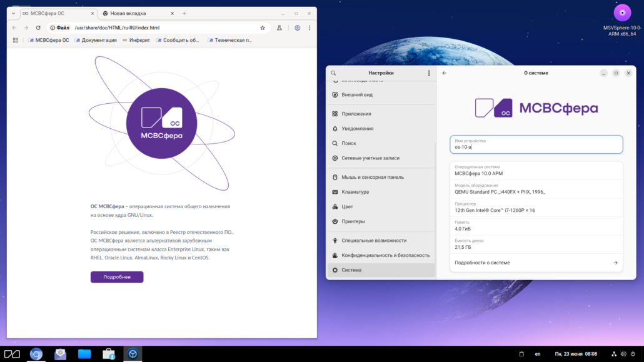Reload the current browser page

pos(38,28)
